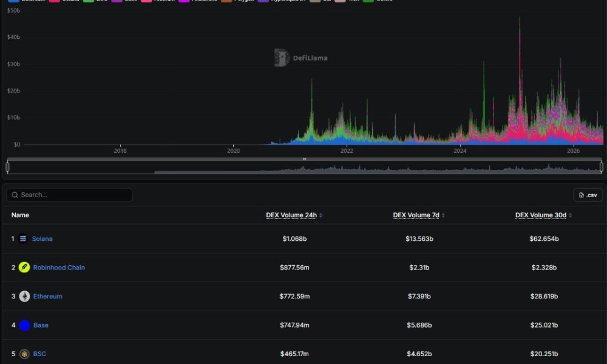Click the DEX Volume 24h column header

(x=291, y=215)
